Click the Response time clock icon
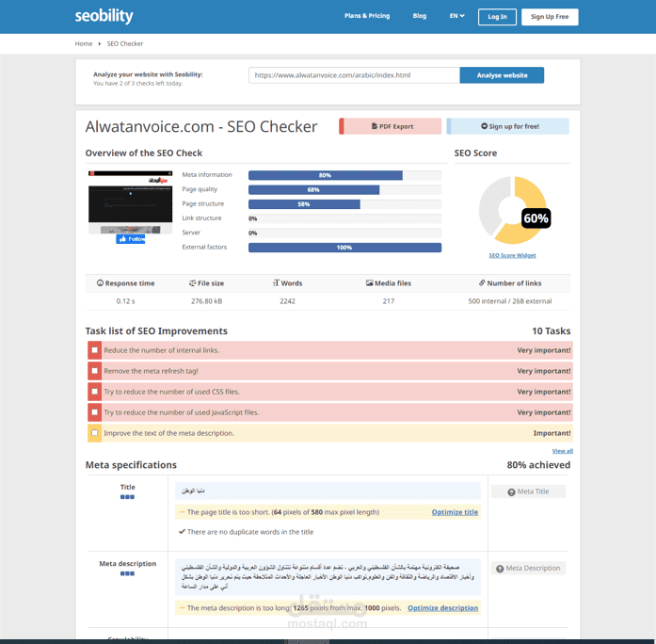The width and height of the screenshot is (656, 644). pyautogui.click(x=100, y=282)
